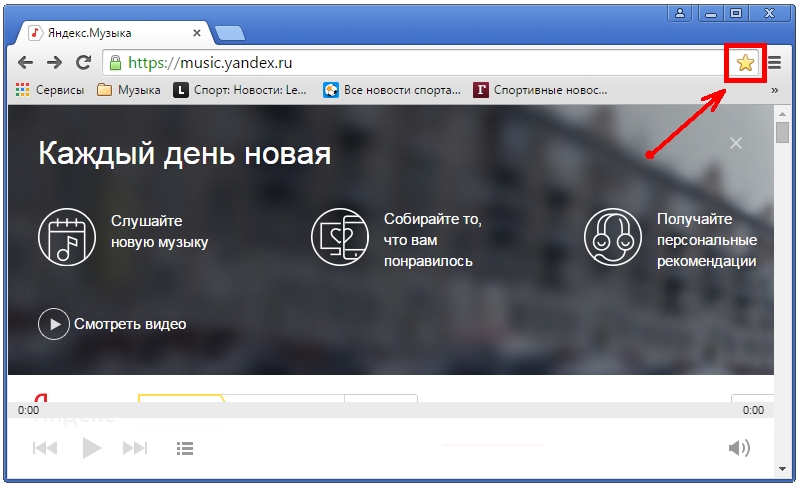Open a new browser tab
797x486 pixels.
230,33
